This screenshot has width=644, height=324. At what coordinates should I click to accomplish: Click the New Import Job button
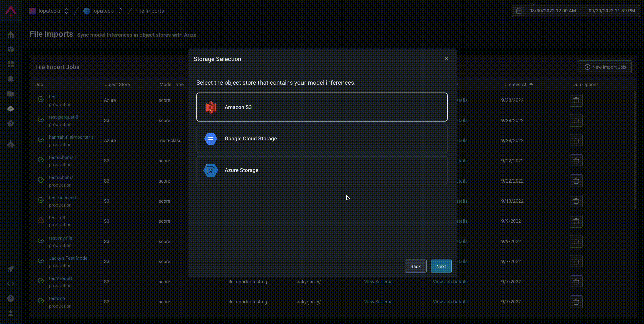coord(605,67)
